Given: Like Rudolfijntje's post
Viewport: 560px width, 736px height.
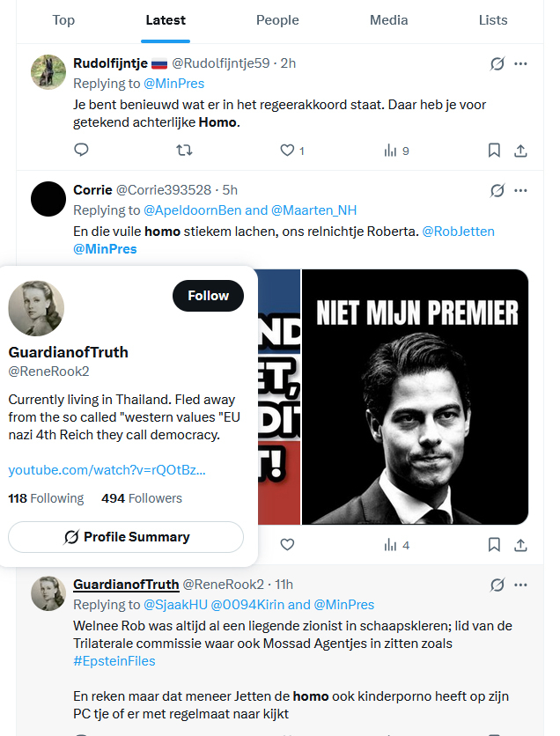Looking at the screenshot, I should (287, 151).
